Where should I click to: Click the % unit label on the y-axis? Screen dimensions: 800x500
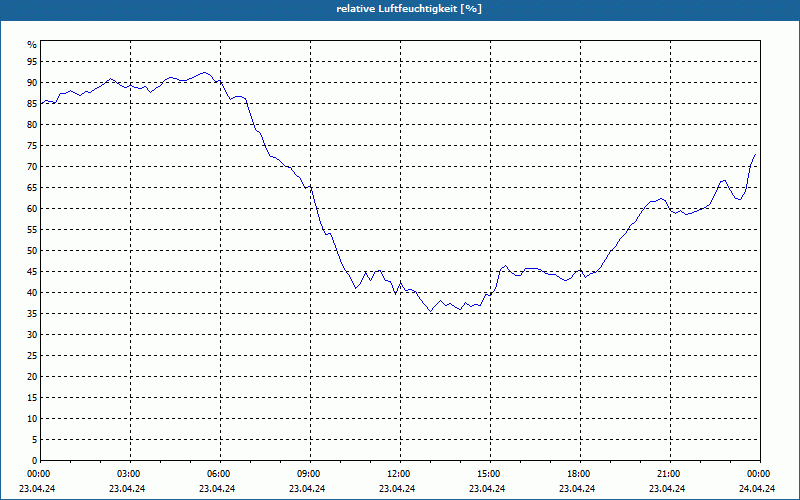tap(32, 45)
